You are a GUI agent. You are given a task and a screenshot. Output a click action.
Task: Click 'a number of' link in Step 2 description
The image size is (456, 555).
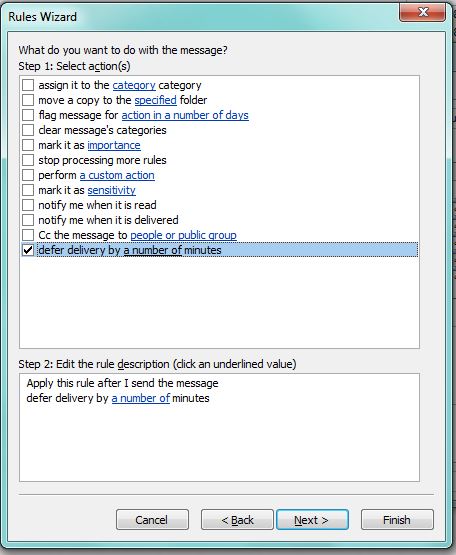141,398
